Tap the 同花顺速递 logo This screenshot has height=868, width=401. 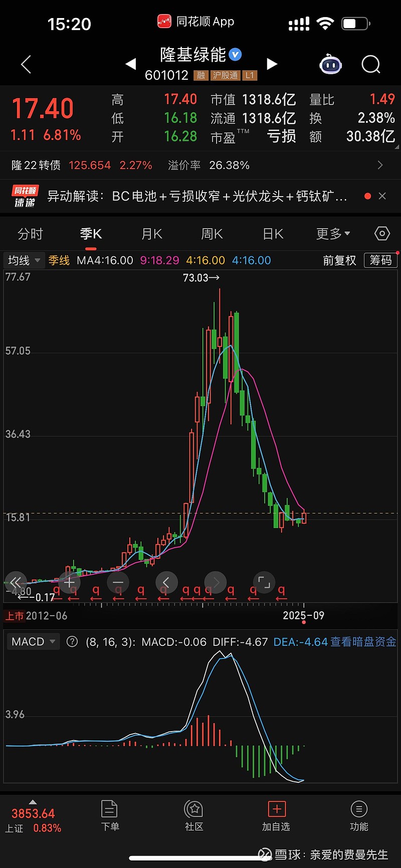[25, 196]
